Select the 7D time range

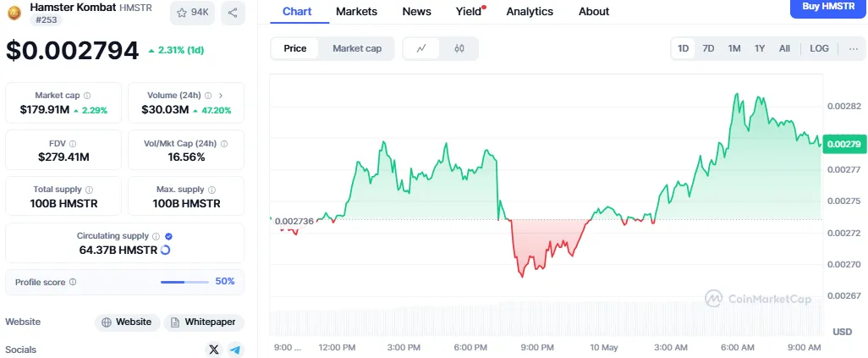tap(709, 49)
